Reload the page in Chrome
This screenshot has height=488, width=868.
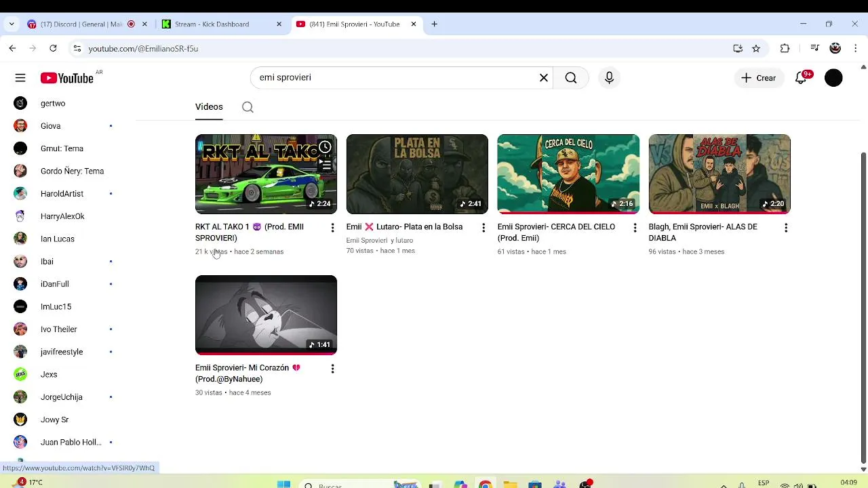53,48
